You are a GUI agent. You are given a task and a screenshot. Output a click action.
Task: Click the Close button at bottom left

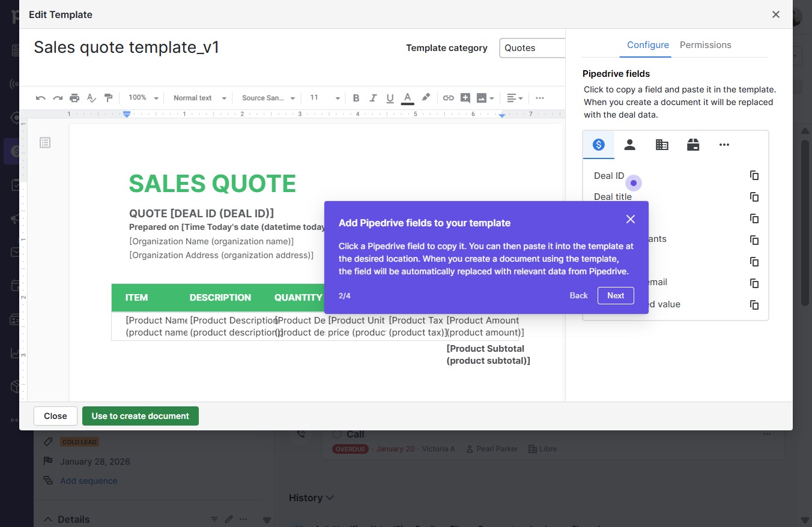[55, 416]
